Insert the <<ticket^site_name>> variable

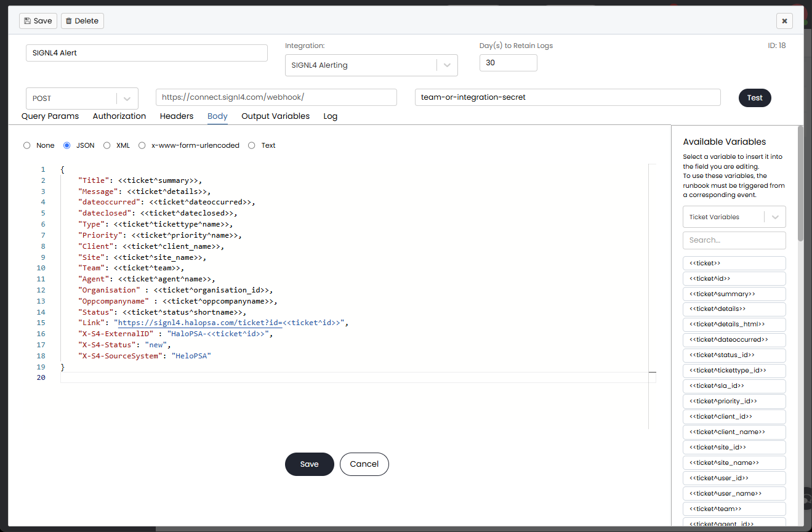(734, 463)
